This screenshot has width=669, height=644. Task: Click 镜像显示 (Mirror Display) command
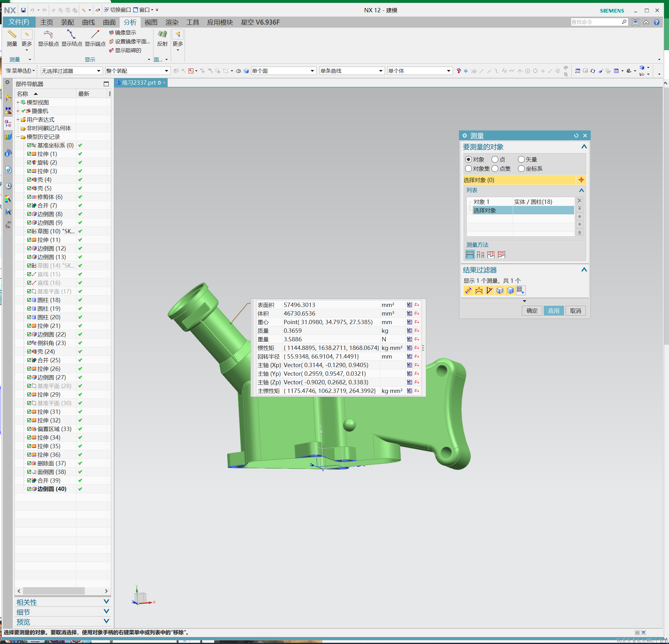coord(123,33)
